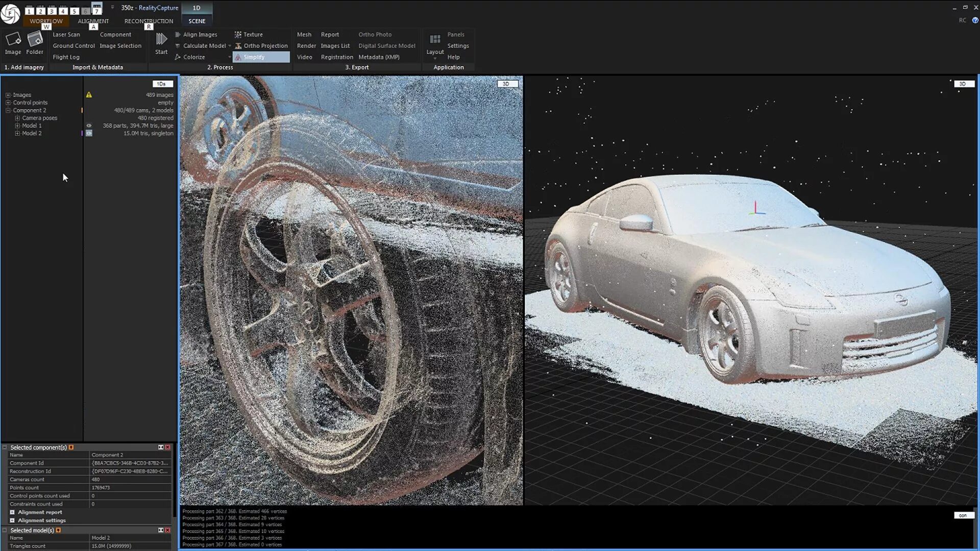The image size is (980, 551).
Task: Click the Texture tool icon
Action: click(238, 35)
